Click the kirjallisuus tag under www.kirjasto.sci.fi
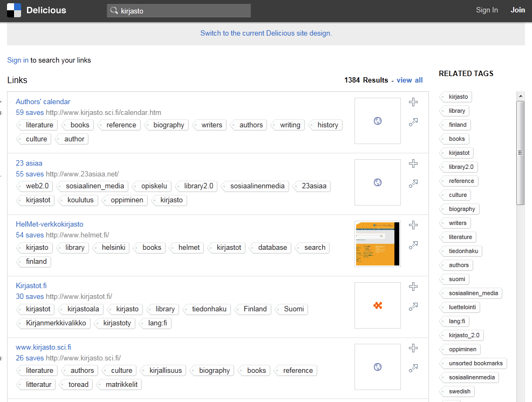Image resolution: width=532 pixels, height=402 pixels. tap(163, 371)
